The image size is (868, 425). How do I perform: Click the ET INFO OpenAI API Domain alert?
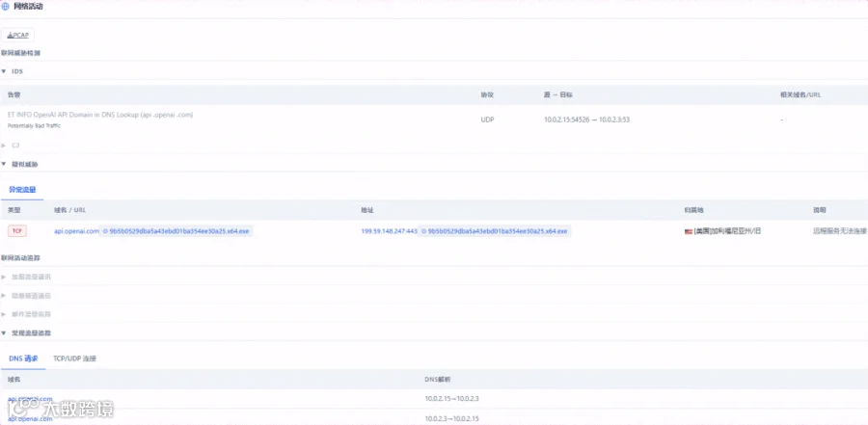point(100,115)
